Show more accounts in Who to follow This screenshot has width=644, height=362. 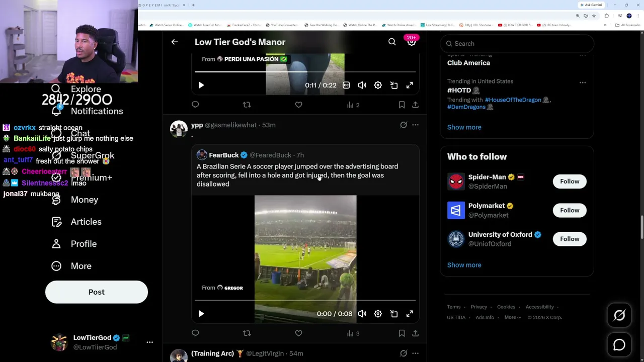pyautogui.click(x=464, y=265)
